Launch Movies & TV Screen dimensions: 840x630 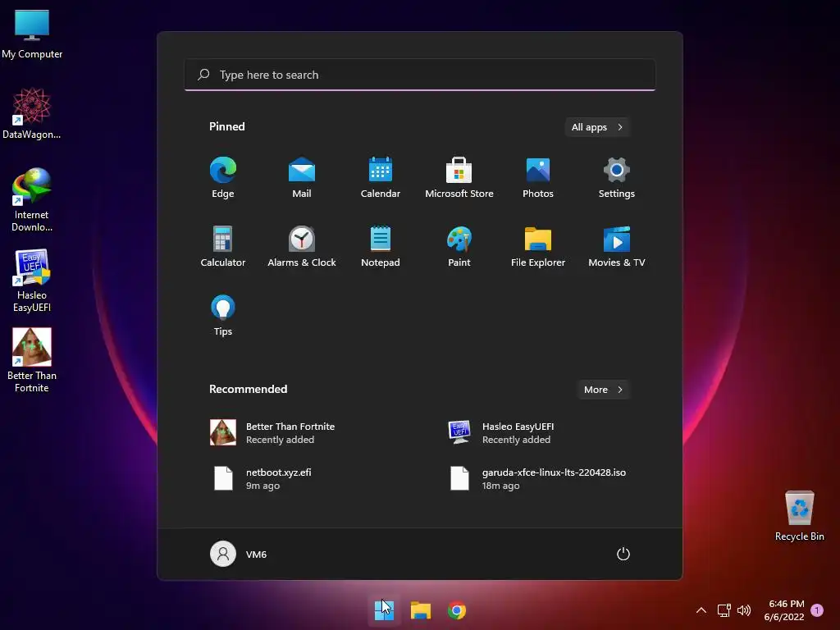point(617,246)
